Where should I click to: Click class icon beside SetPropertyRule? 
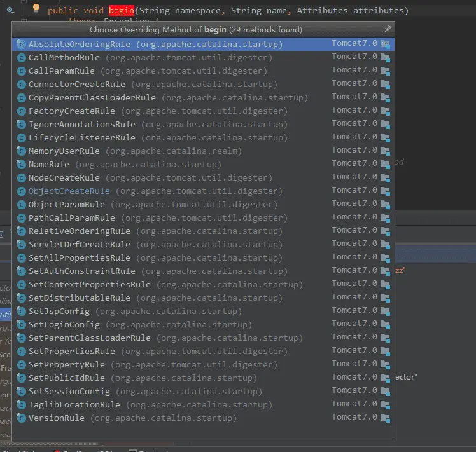21,365
